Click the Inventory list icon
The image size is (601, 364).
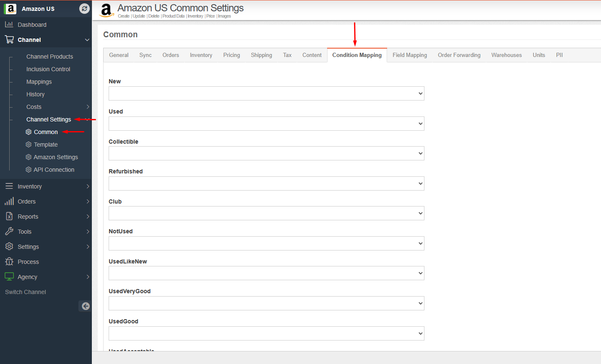pos(9,186)
